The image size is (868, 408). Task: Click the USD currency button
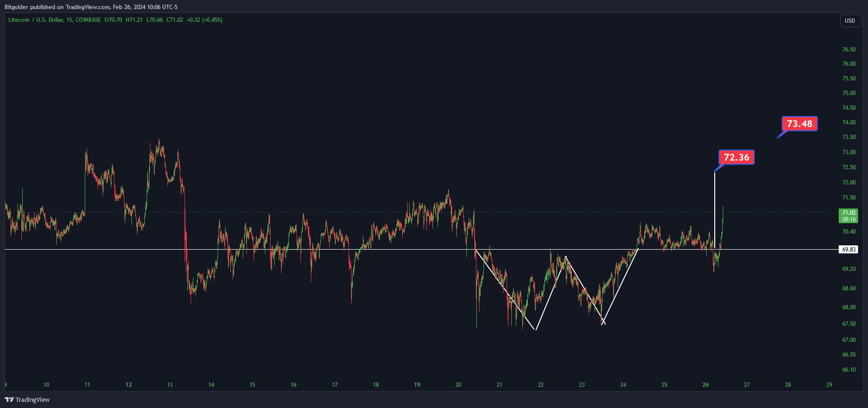[850, 21]
